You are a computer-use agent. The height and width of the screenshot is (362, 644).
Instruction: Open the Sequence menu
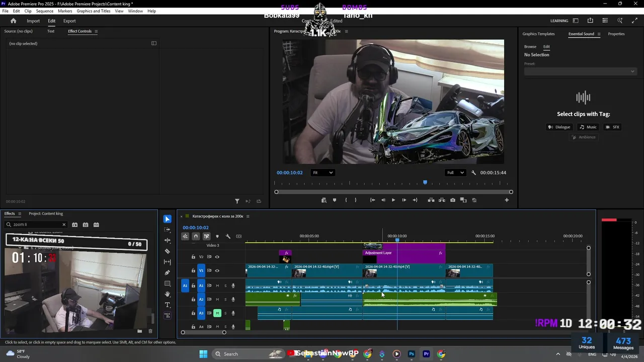click(45, 11)
